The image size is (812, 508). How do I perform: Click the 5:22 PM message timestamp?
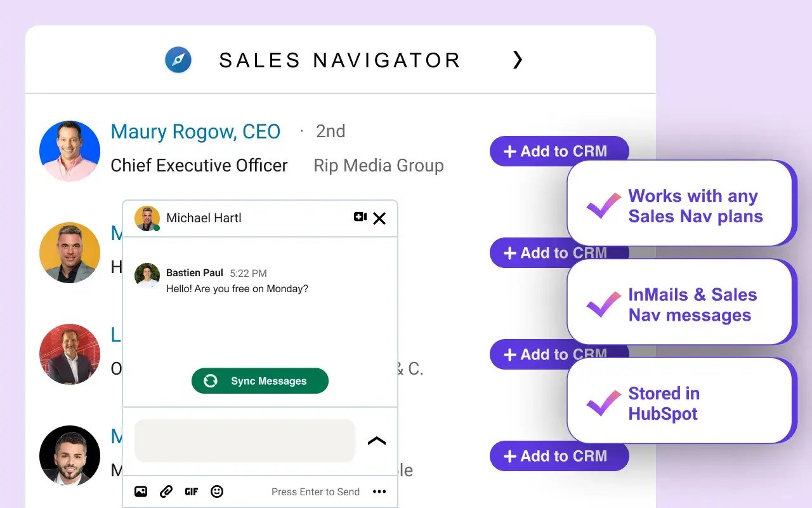pyautogui.click(x=248, y=273)
